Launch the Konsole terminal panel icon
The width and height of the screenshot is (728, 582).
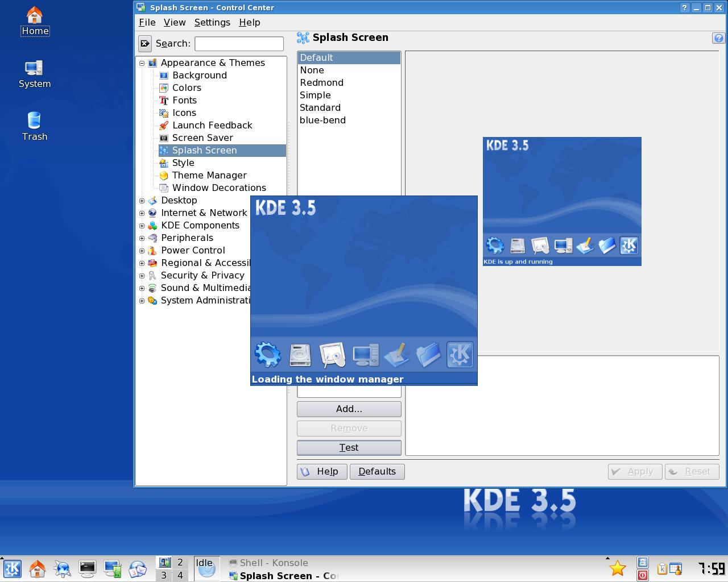coord(88,568)
